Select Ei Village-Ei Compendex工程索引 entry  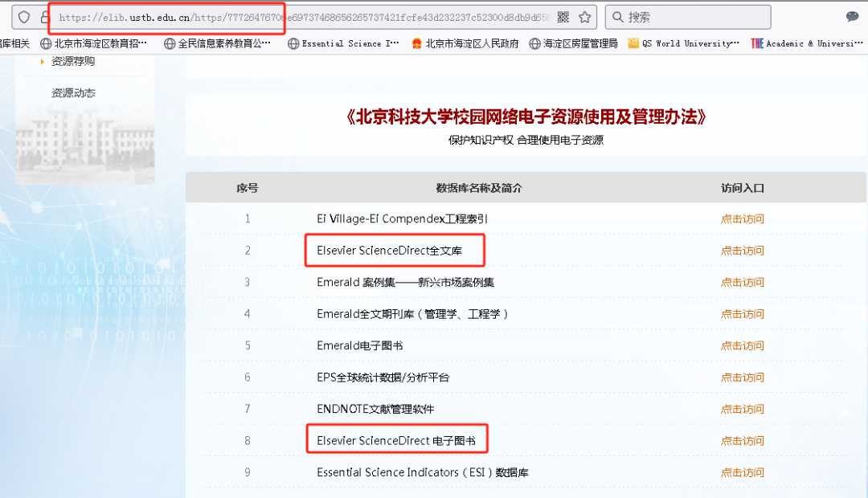(x=403, y=218)
